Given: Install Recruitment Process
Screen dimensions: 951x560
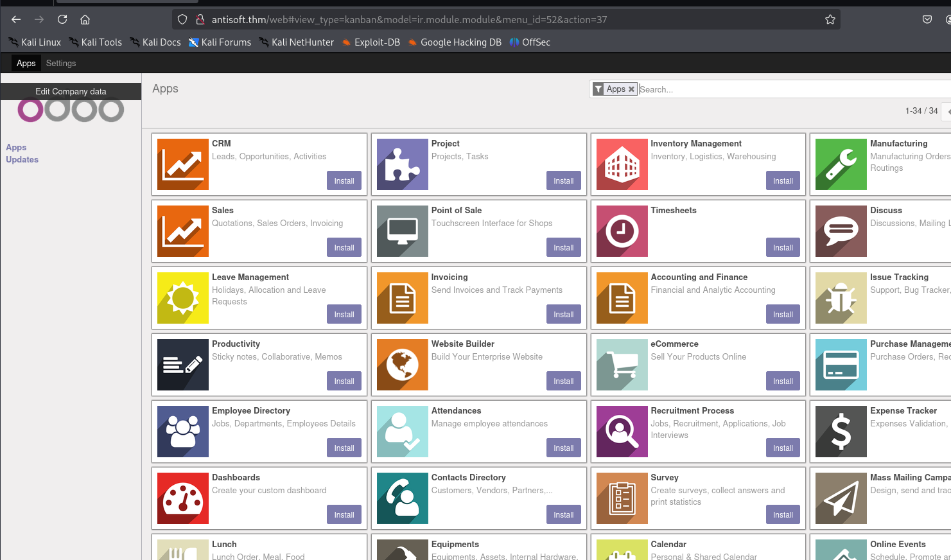Looking at the screenshot, I should tap(783, 448).
